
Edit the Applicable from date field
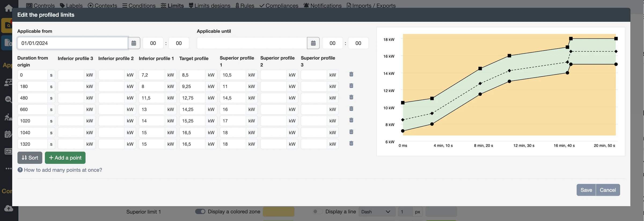coord(72,43)
